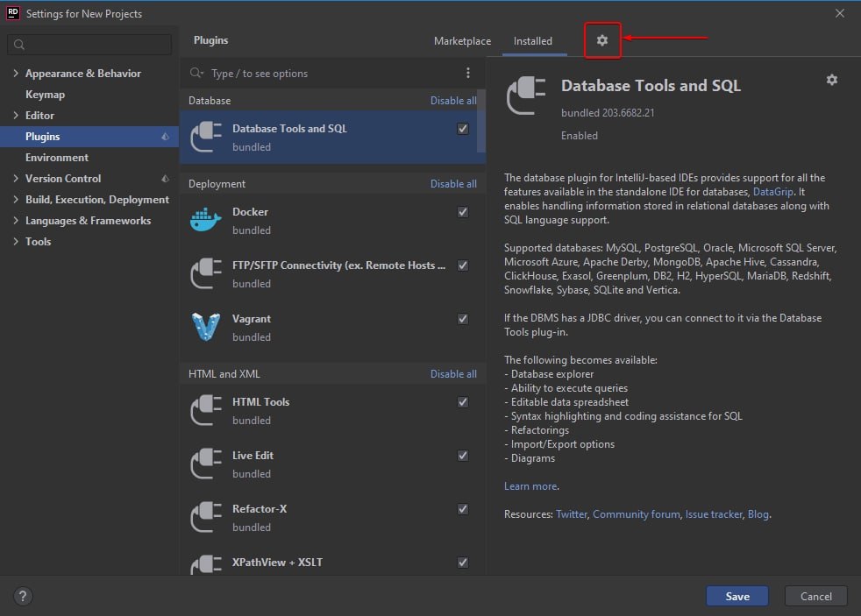Click the XPathView + XSLT plug icon

pos(206,565)
